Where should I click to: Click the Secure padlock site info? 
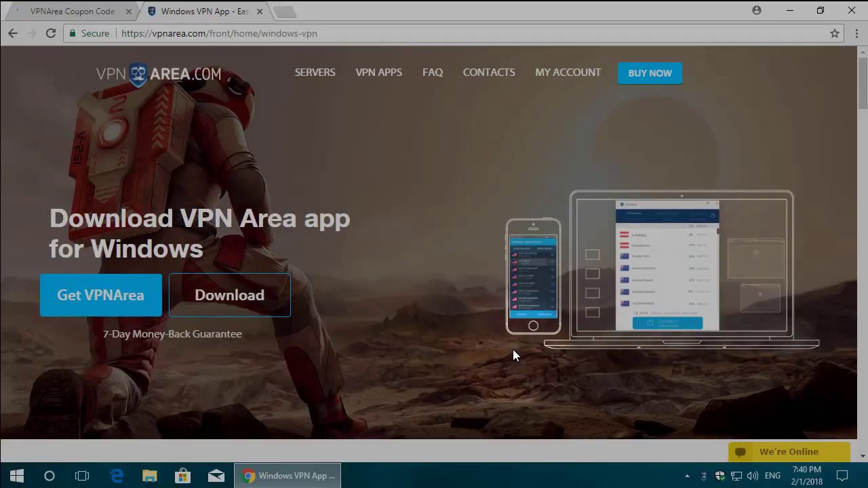click(89, 33)
